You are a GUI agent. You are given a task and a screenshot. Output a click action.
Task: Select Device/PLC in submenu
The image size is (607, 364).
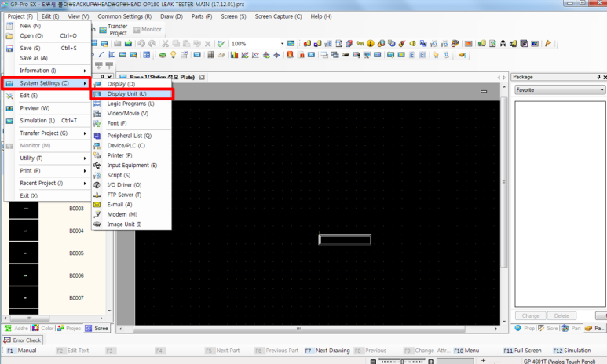(x=132, y=145)
